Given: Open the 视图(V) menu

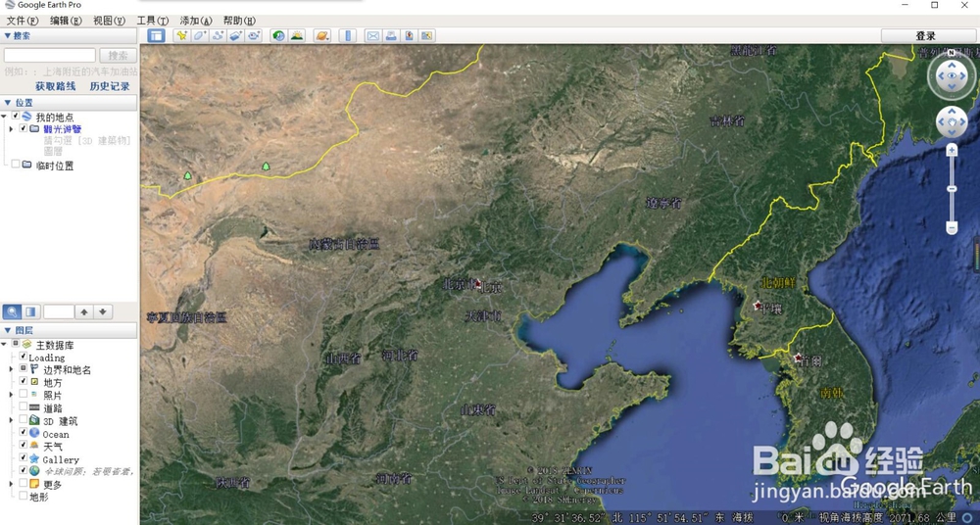Looking at the screenshot, I should (x=109, y=21).
